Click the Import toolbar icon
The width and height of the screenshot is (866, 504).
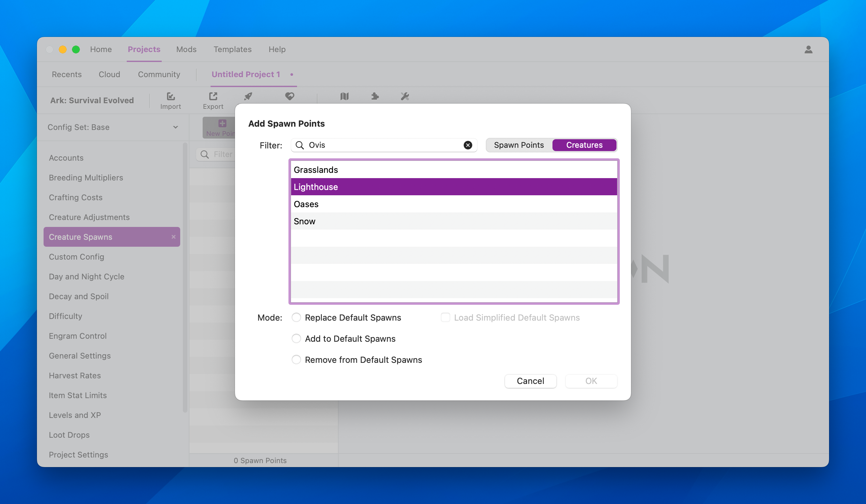click(x=170, y=100)
